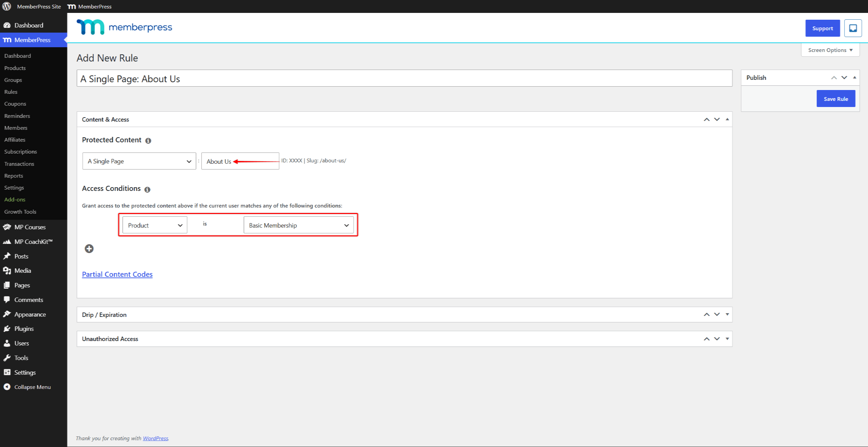Collapse the Publish panel toggle
Screen dimensions: 868x447
tap(854, 78)
